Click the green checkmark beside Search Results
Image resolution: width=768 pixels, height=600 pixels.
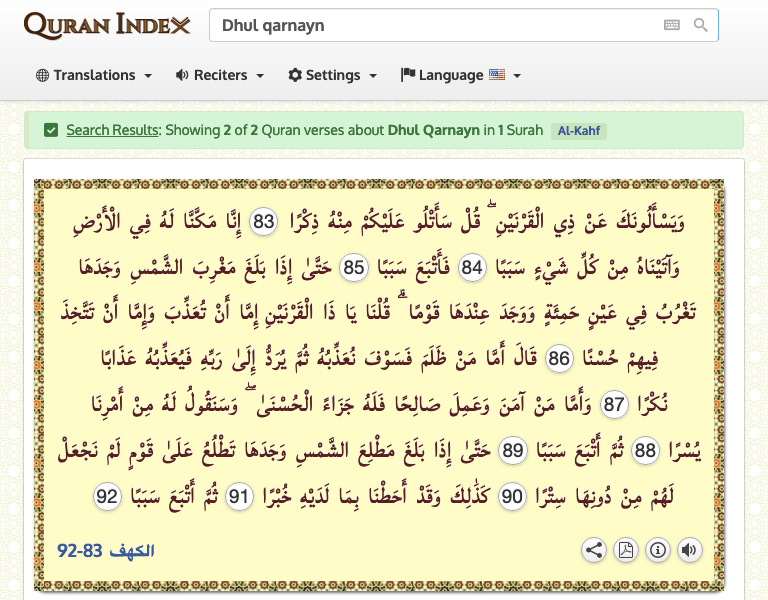[x=50, y=130]
